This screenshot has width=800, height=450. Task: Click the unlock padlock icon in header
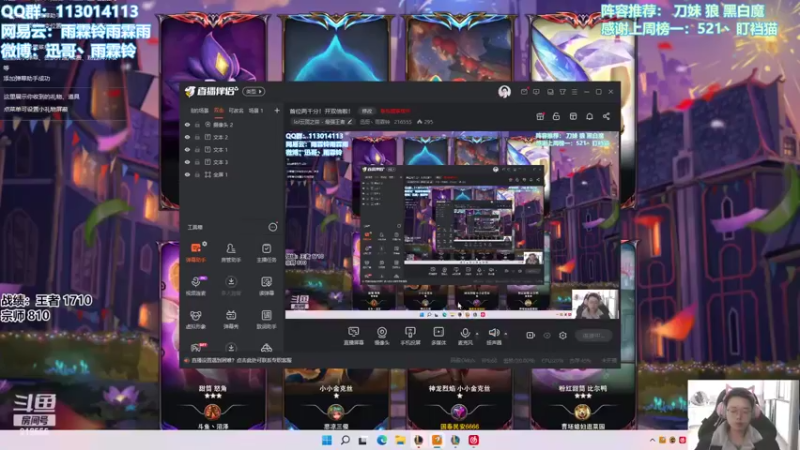(557, 116)
